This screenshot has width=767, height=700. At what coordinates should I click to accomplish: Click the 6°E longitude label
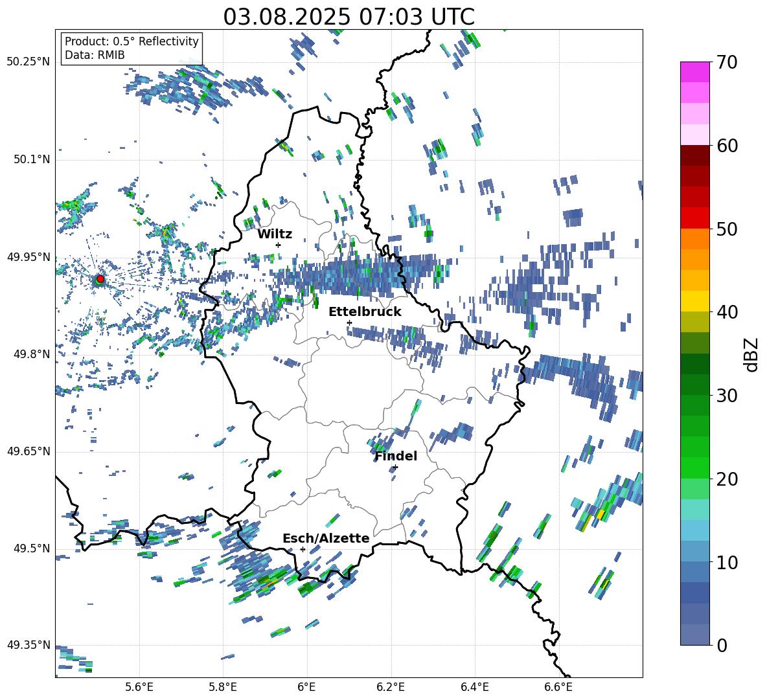click(x=306, y=687)
